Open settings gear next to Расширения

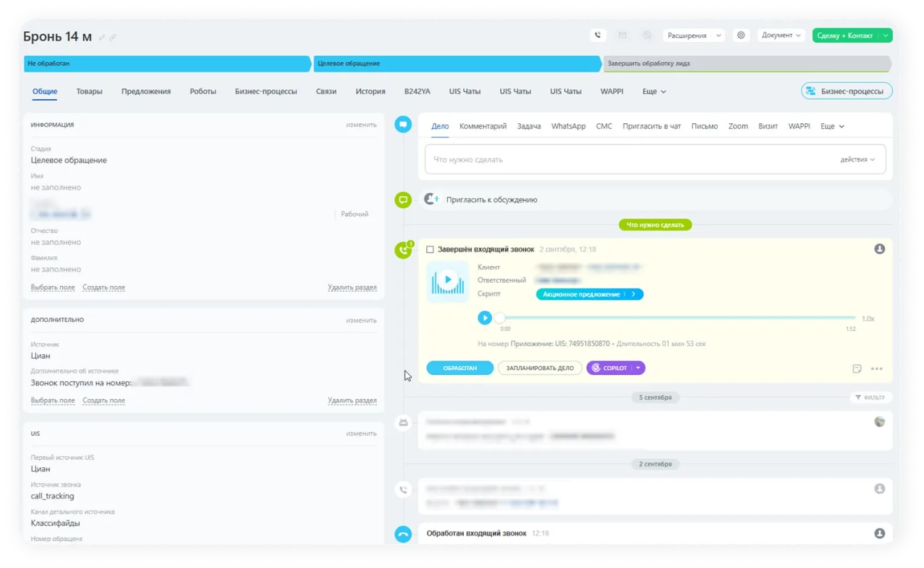coord(741,35)
